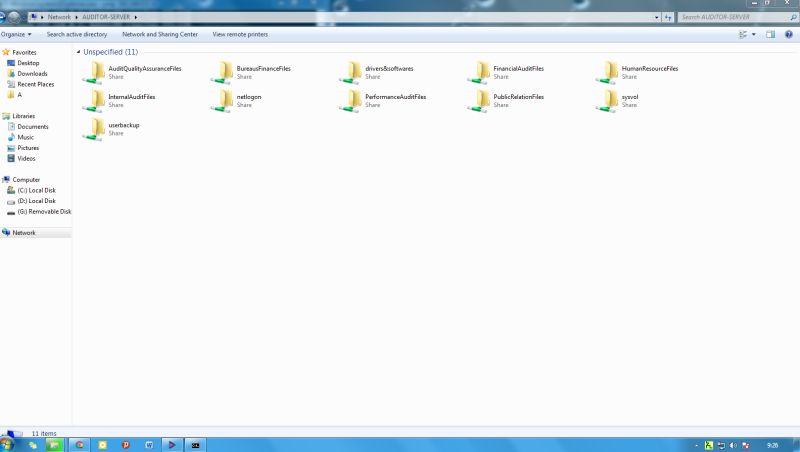Open Chrome from the taskbar

tap(80, 445)
